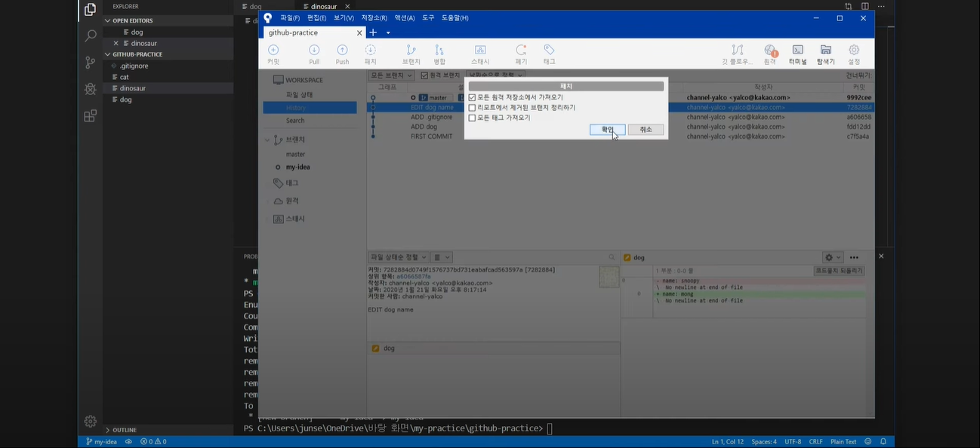The image size is (980, 448).
Task: Click the 커밋 (Commit) toolbar icon in SourceTree
Action: 273,54
